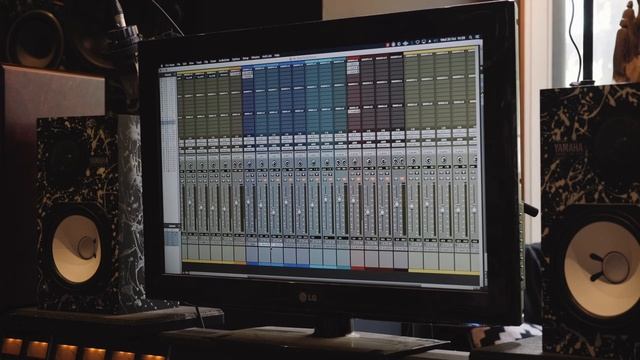Click the Groups list header in the left panel

(172, 225)
